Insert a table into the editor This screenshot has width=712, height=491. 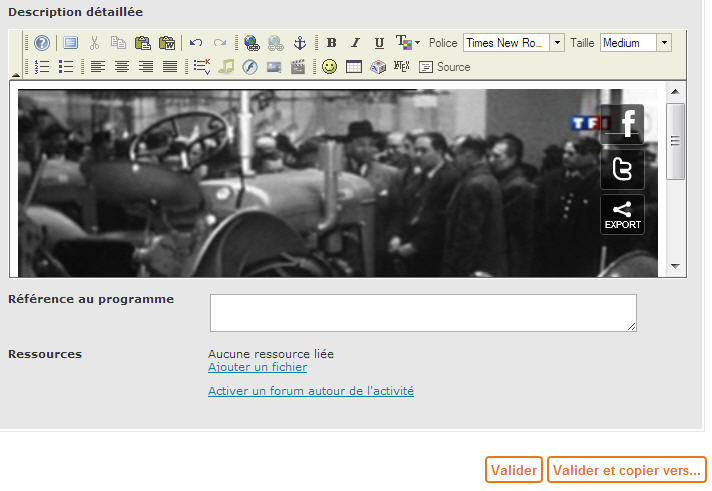pyautogui.click(x=354, y=67)
